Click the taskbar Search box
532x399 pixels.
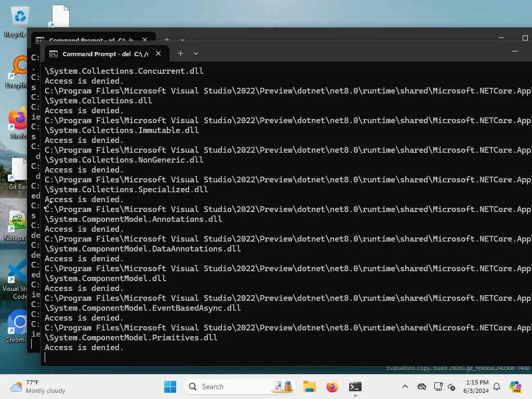240,387
